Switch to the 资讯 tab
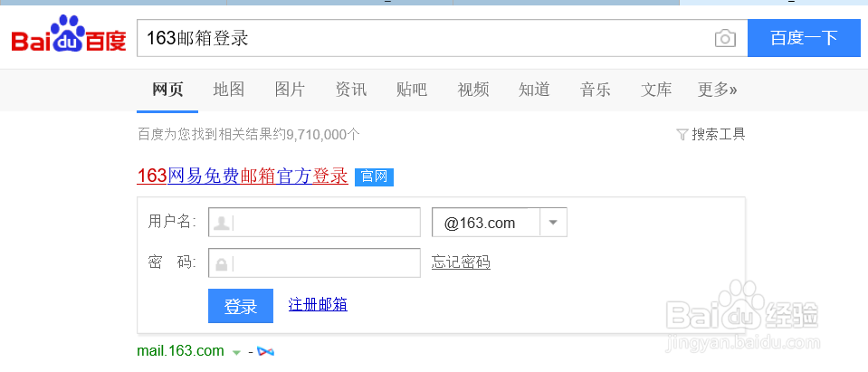This screenshot has height=372, width=868. tap(351, 89)
